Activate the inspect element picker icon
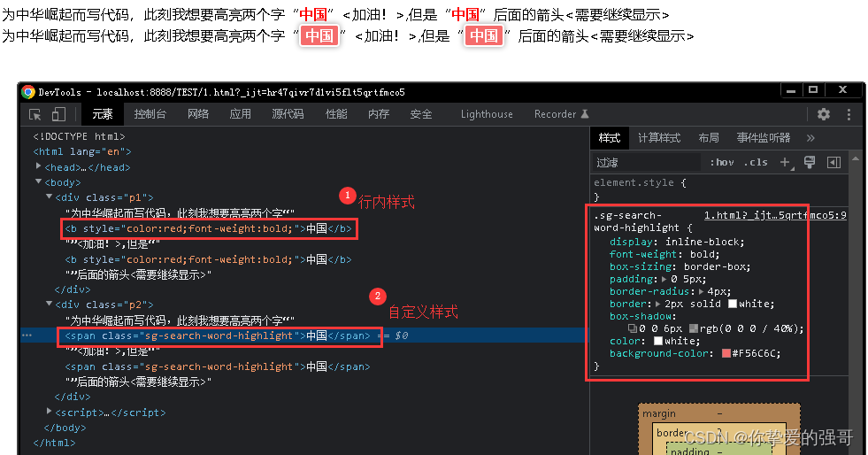This screenshot has width=868, height=455. click(x=35, y=114)
